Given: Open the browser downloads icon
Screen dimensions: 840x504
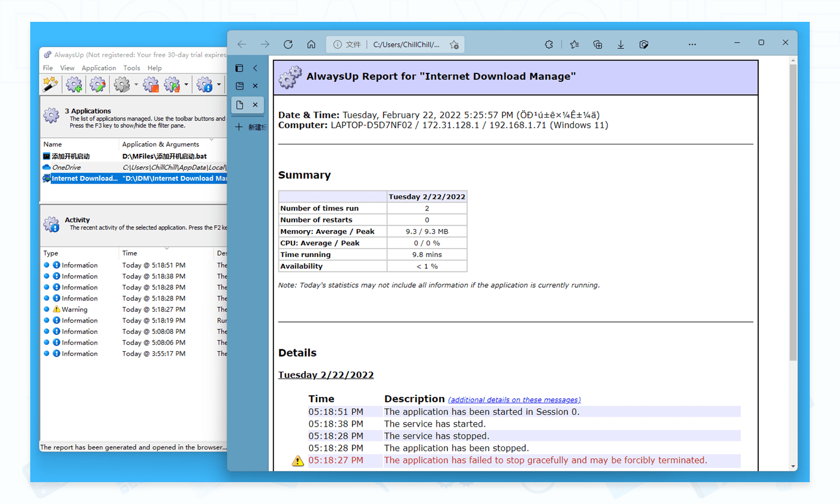Looking at the screenshot, I should pyautogui.click(x=620, y=44).
